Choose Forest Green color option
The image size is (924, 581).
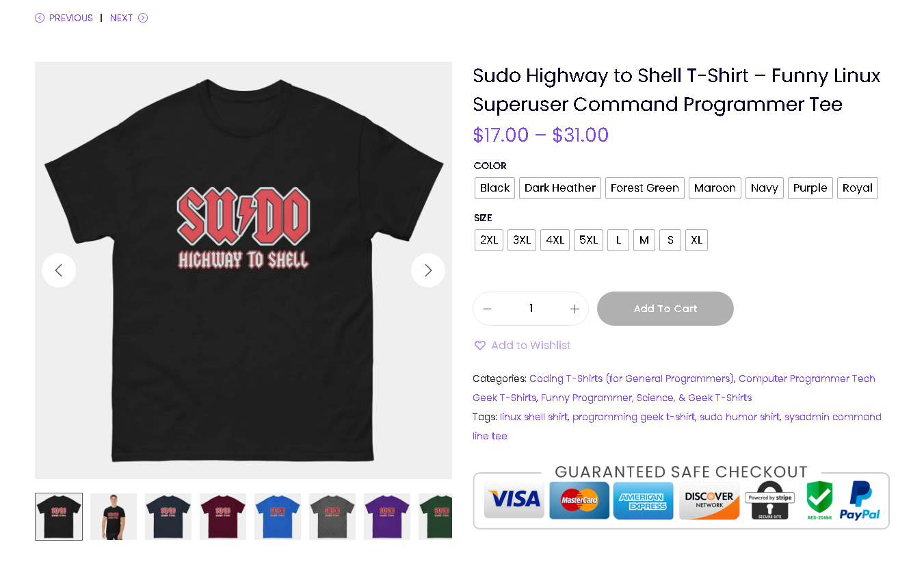pos(644,188)
